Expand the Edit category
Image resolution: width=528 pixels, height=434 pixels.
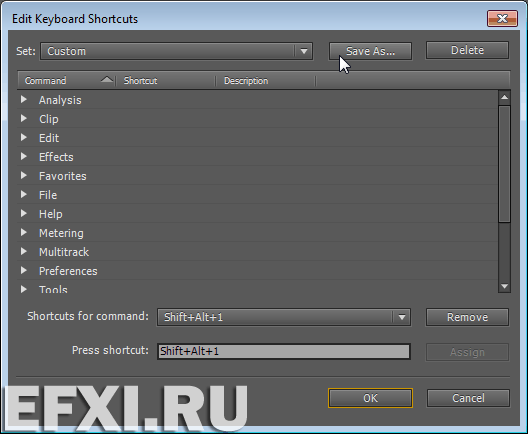tap(24, 137)
